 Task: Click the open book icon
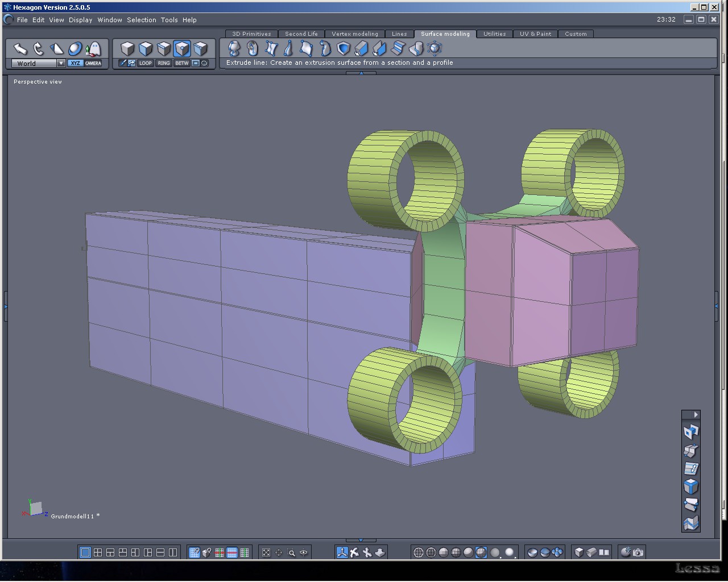(604, 552)
